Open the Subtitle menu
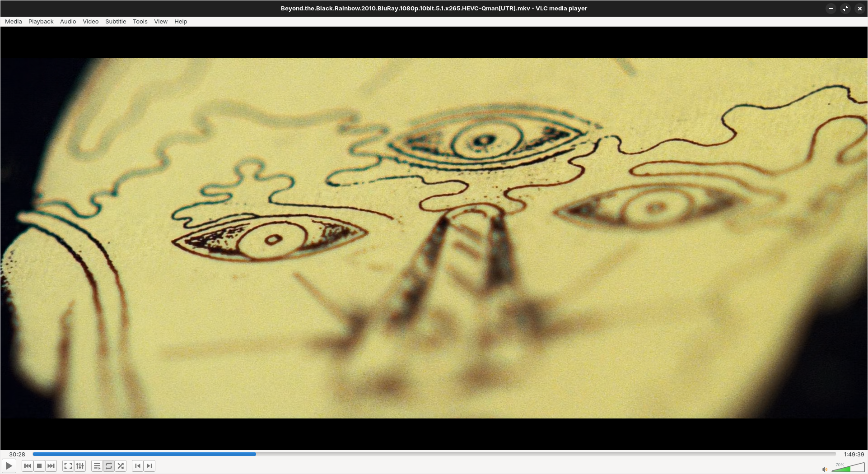Screen dimensions: 868x474 tap(116, 22)
